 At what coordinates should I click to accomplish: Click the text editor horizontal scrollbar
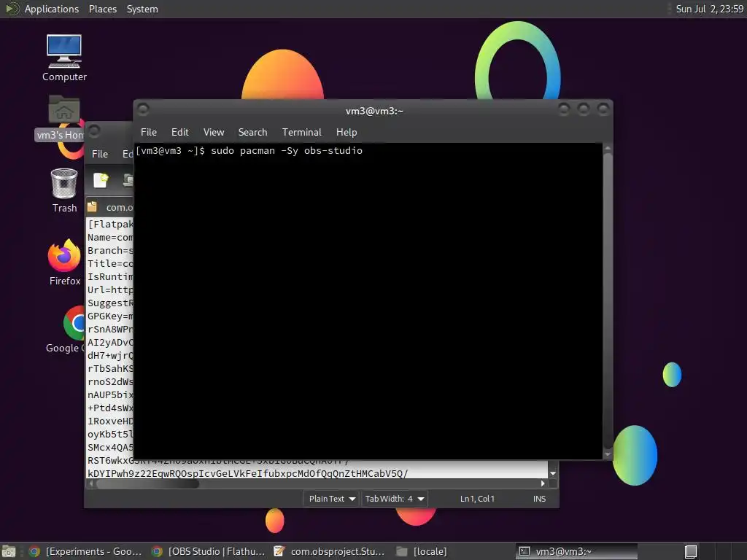tap(147, 484)
